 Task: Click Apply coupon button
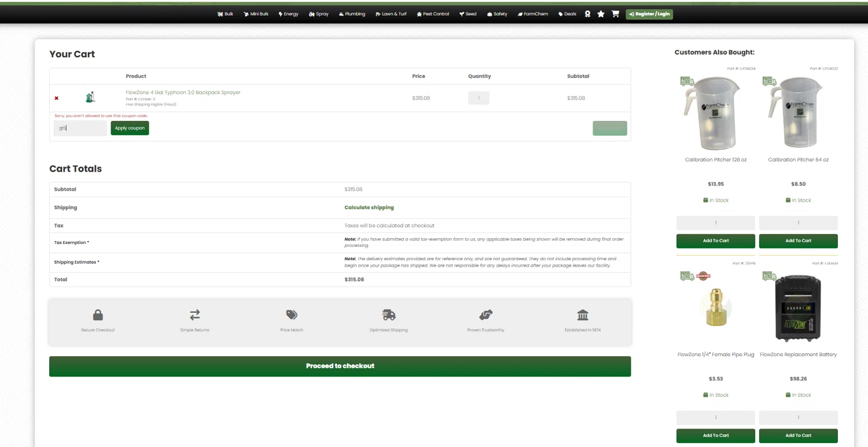pos(130,128)
